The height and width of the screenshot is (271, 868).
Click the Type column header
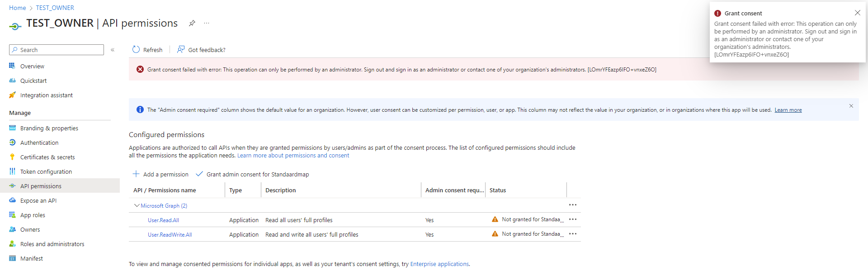tap(236, 190)
